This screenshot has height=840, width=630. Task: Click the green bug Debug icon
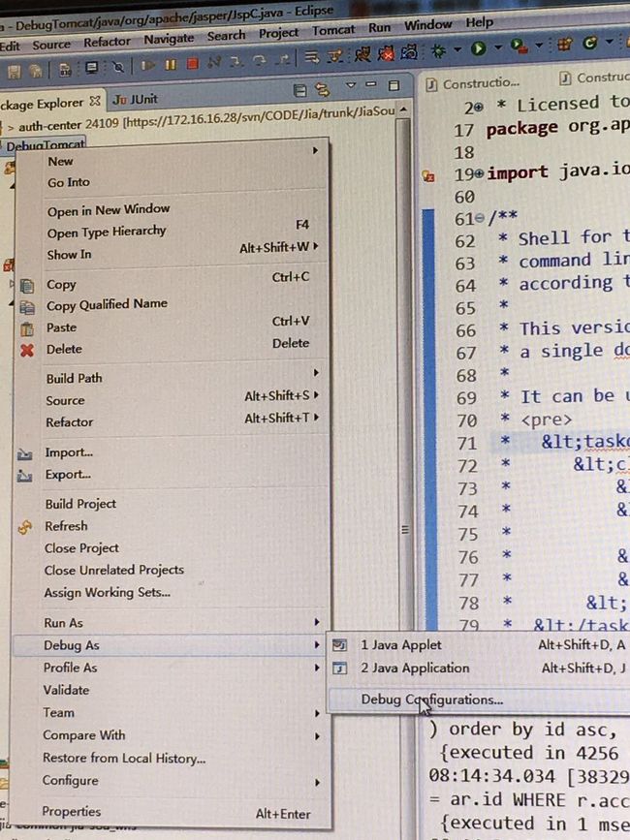pyautogui.click(x=439, y=50)
